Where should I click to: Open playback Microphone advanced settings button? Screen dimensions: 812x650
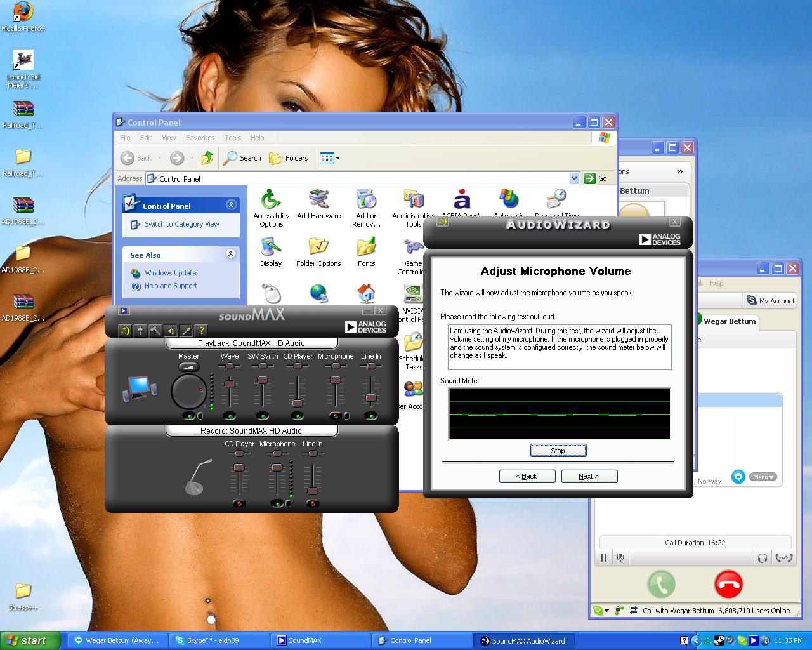(x=346, y=416)
